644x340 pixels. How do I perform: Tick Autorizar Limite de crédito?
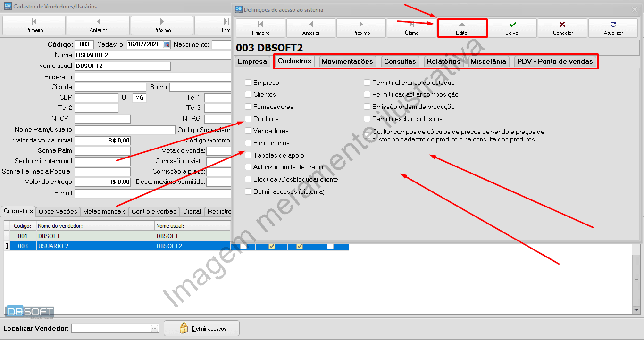(x=248, y=167)
